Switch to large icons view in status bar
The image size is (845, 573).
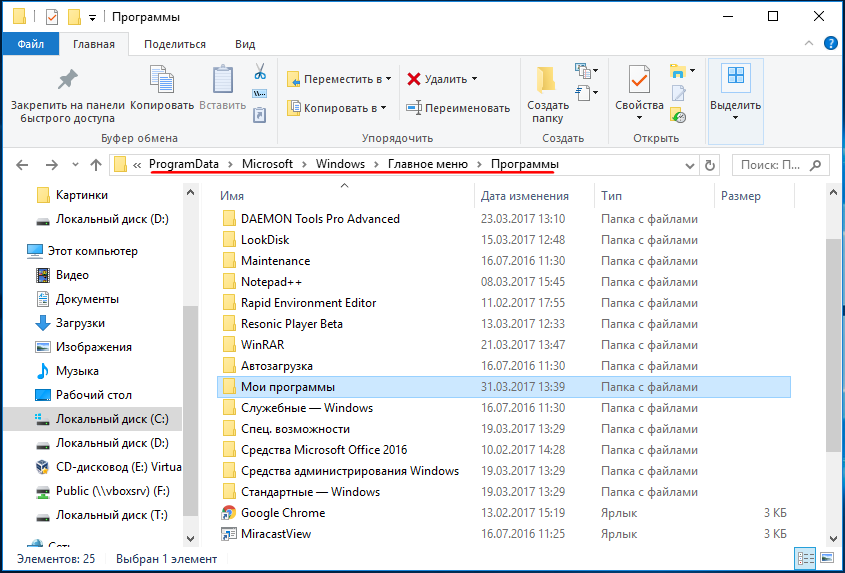coord(827,557)
